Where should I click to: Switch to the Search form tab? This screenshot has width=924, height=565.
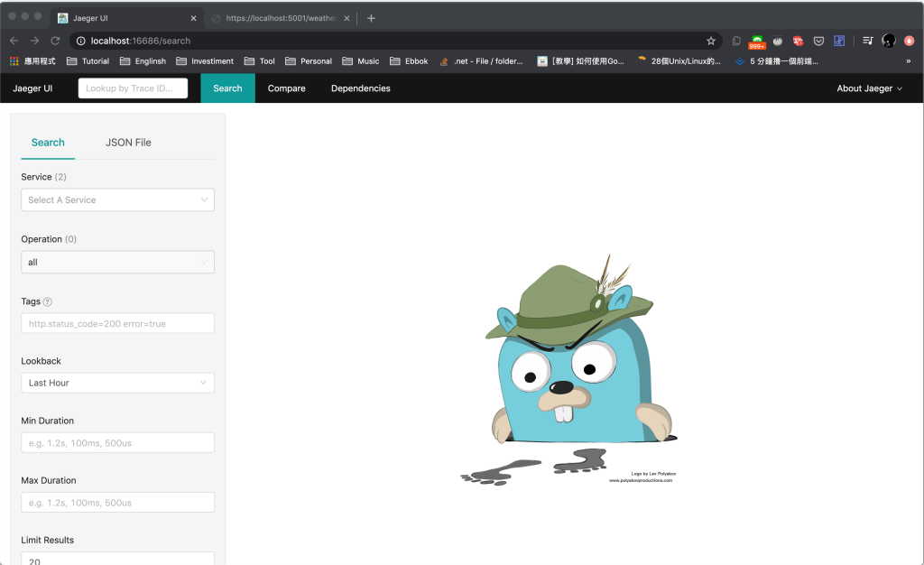point(48,143)
